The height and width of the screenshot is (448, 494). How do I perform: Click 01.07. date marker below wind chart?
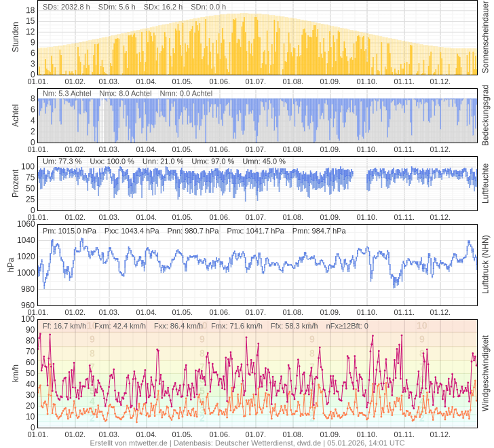coord(255,434)
